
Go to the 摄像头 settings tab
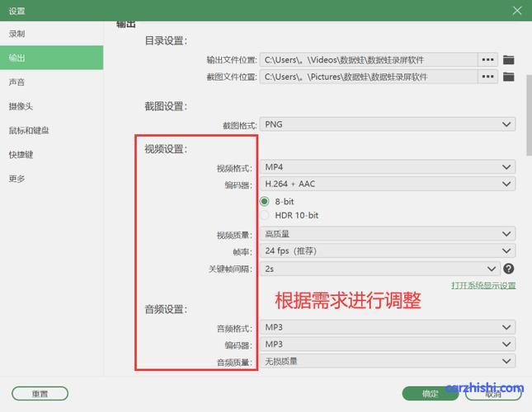click(52, 106)
